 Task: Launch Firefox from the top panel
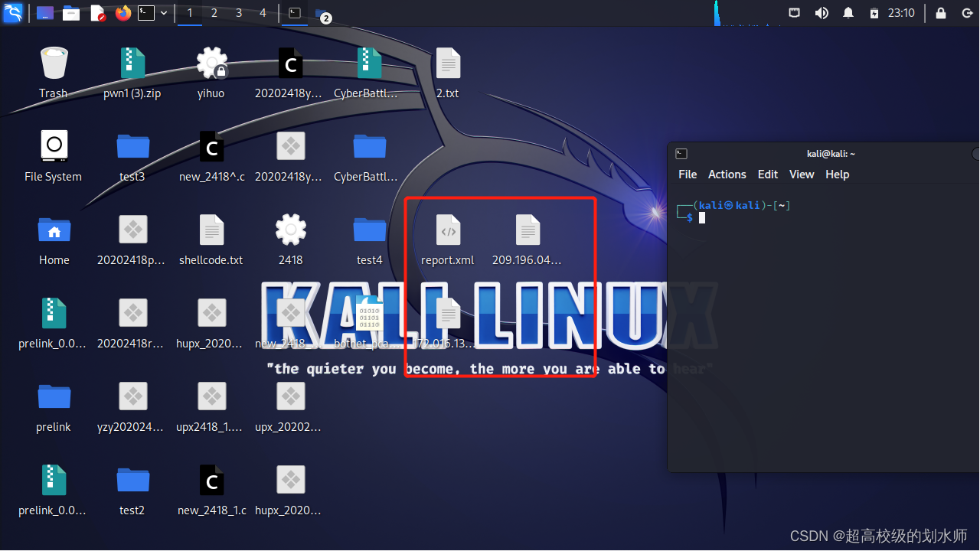(123, 13)
